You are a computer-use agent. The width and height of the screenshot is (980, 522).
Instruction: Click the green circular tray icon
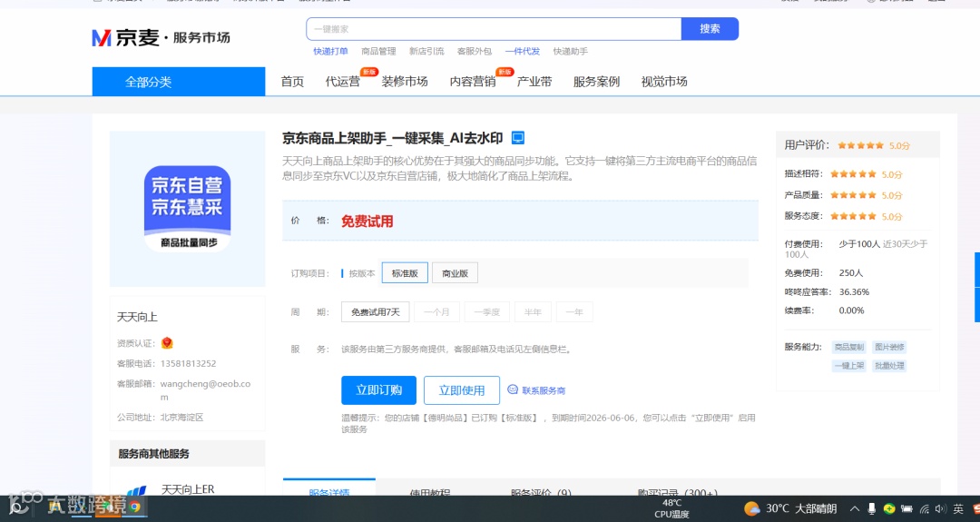888,508
